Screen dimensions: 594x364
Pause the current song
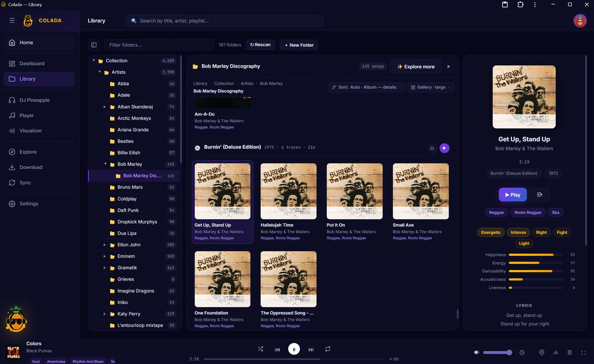294,349
